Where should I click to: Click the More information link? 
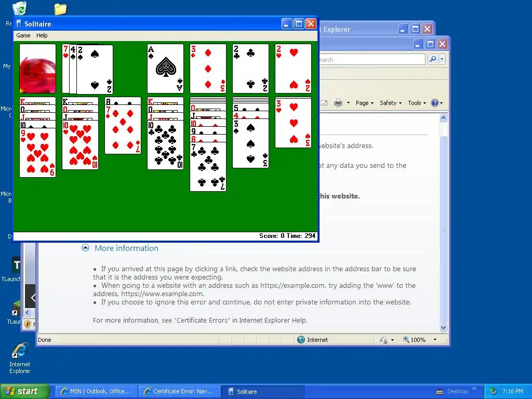127,248
